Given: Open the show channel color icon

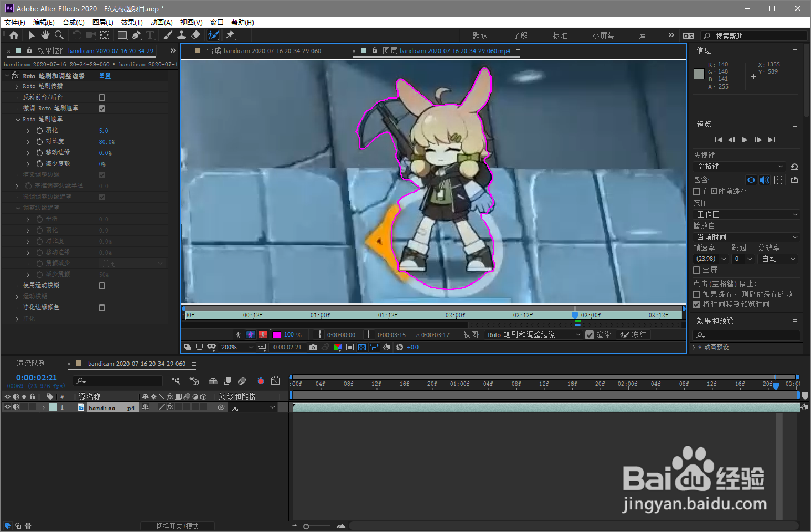Looking at the screenshot, I should pos(338,347).
